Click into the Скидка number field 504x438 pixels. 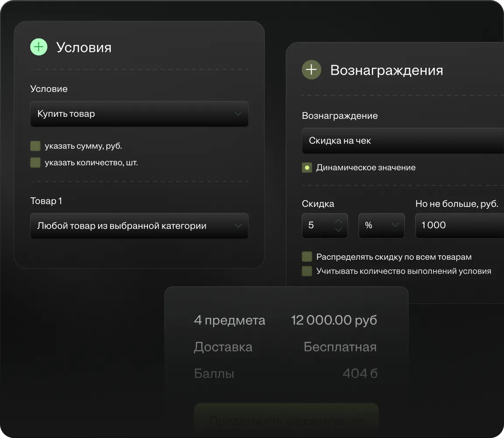click(x=318, y=226)
